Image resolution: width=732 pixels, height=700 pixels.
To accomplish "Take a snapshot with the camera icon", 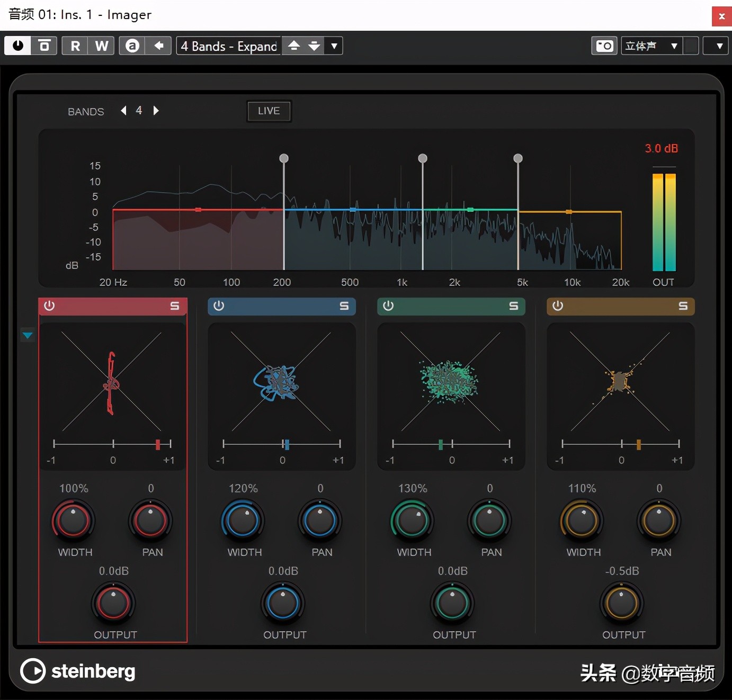I will pyautogui.click(x=604, y=46).
